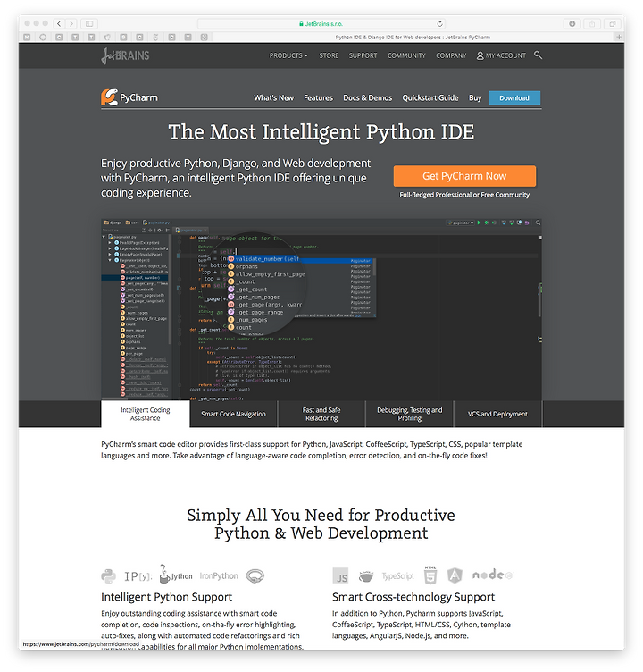The height and width of the screenshot is (672, 643).
Task: Go to the Features page
Action: 318,97
